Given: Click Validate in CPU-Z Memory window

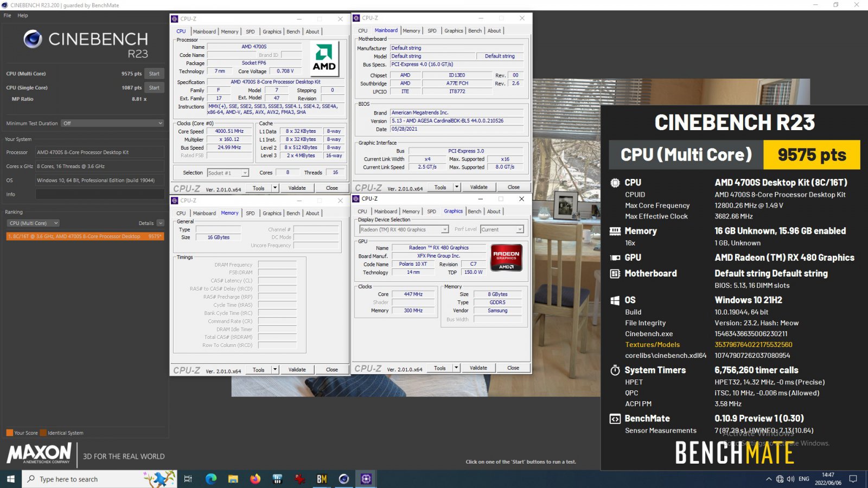Looking at the screenshot, I should [x=297, y=370].
